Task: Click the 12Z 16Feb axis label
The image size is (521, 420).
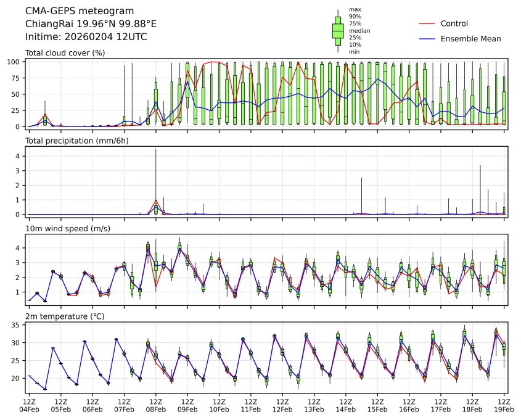Action: click(409, 405)
